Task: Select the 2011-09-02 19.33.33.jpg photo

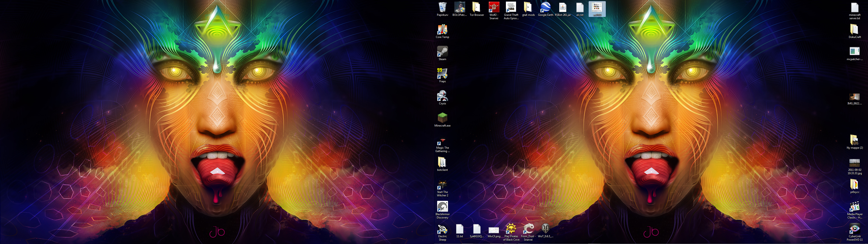Action: (854, 167)
